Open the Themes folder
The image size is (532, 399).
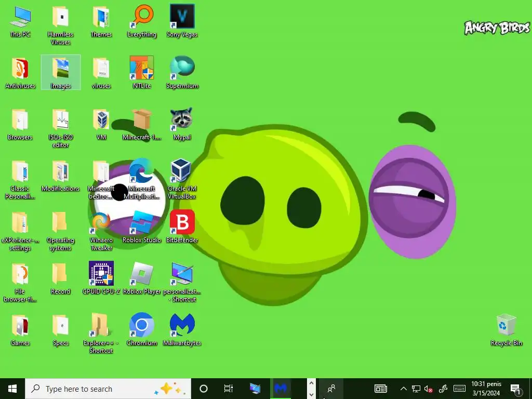coord(101,22)
